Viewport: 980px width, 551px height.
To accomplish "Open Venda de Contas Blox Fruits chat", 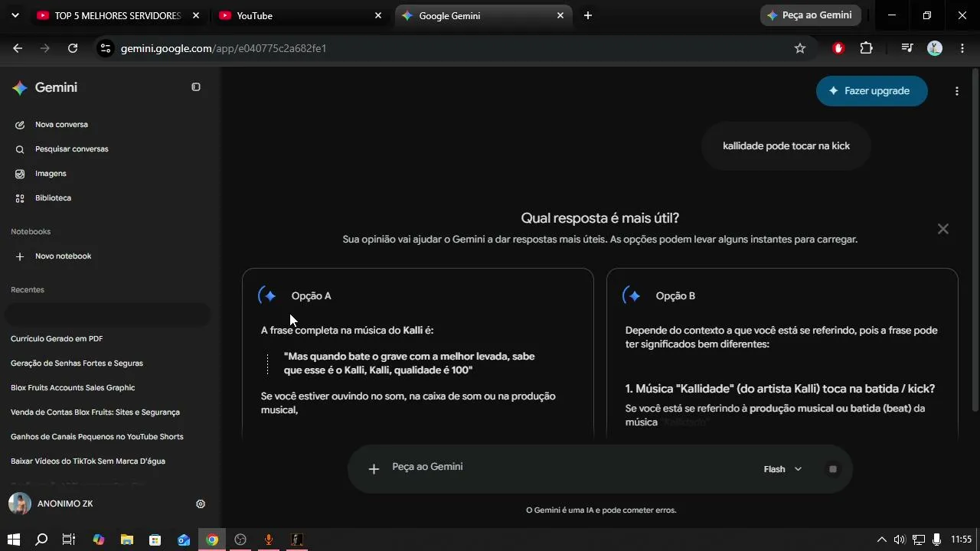I will pos(95,412).
